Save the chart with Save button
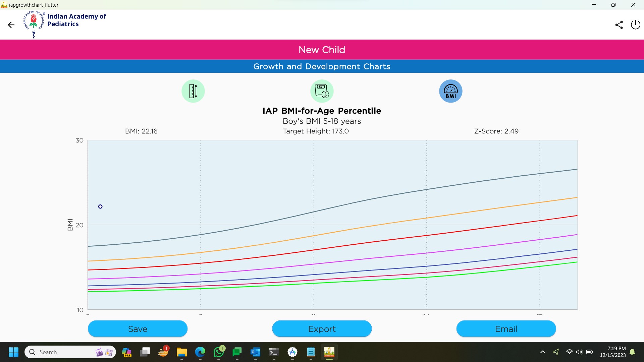The height and width of the screenshot is (362, 644). click(x=138, y=329)
